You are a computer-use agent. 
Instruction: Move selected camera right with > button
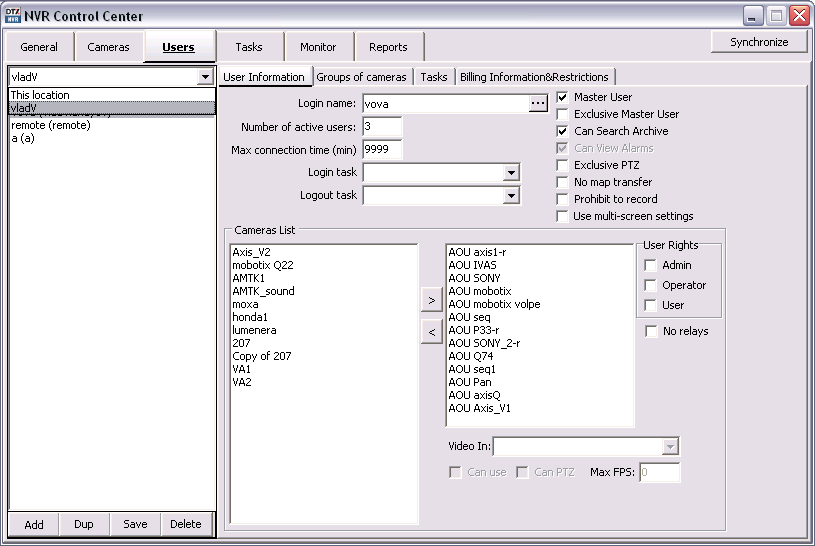[431, 301]
